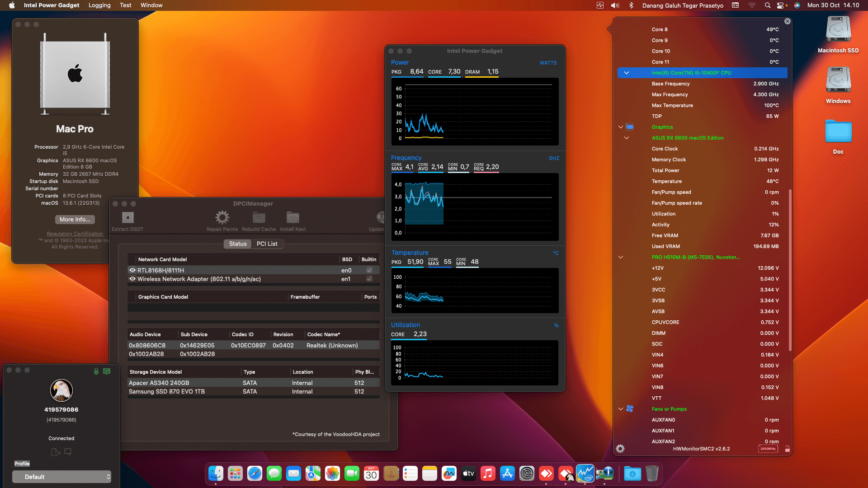Screen dimensions: 868x488
Task: Collapse the ASUS RX 6600 macOS Edition group
Action: pyautogui.click(x=627, y=138)
